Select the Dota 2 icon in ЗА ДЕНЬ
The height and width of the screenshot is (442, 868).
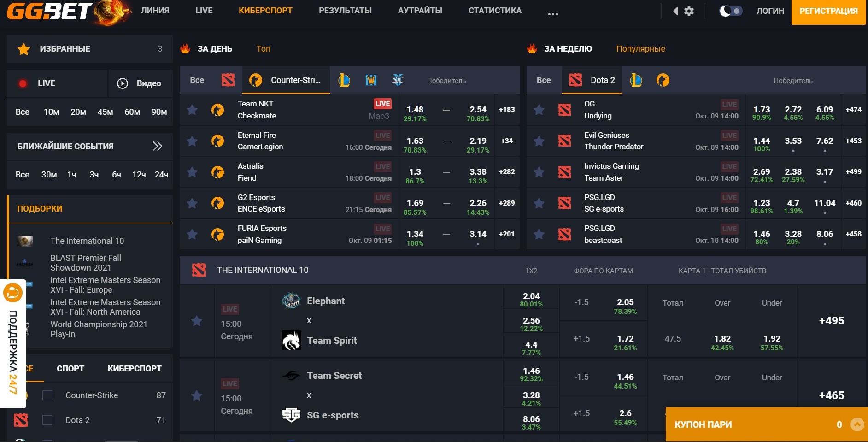click(228, 80)
